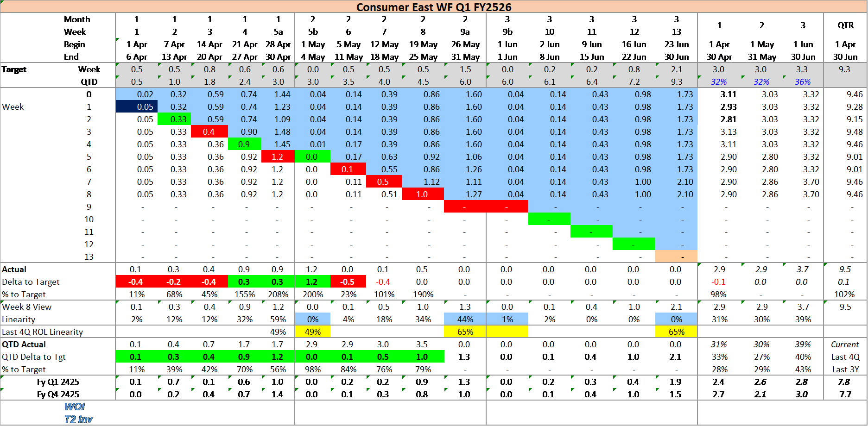
Task: Click the green highlighted 0.33 cell in Week 2
Action: click(175, 119)
